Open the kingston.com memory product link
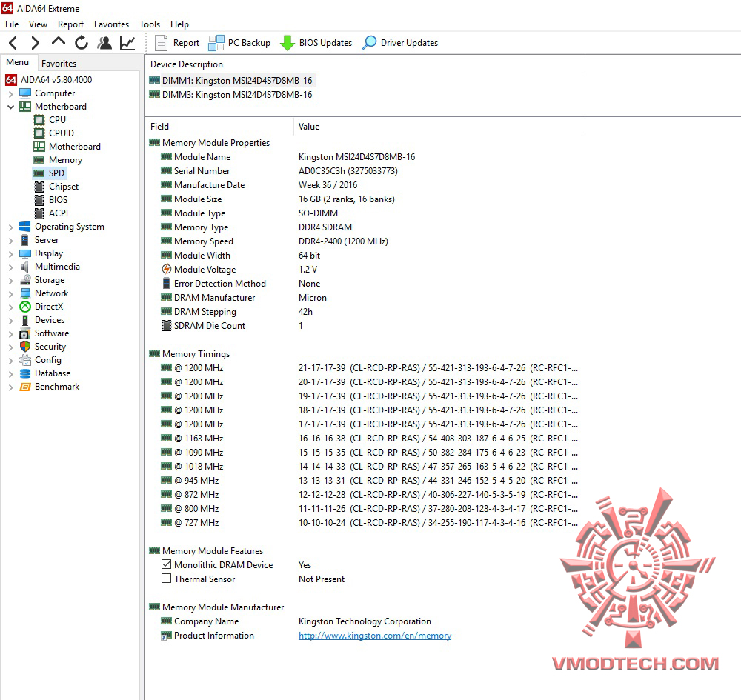 (x=375, y=636)
